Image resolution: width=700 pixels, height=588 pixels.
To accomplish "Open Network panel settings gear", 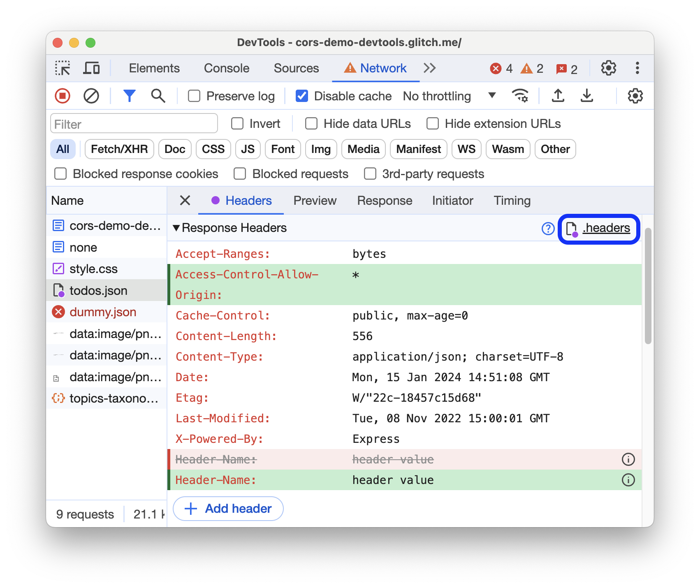I will (635, 96).
